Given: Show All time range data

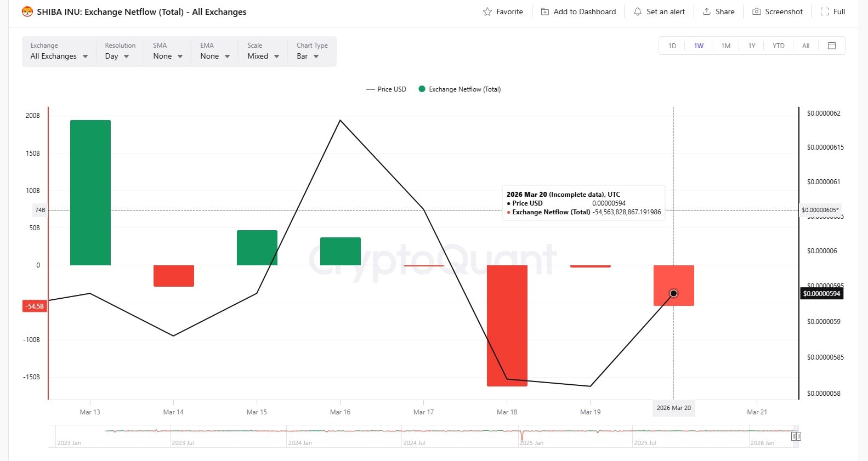Looking at the screenshot, I should pyautogui.click(x=805, y=46).
